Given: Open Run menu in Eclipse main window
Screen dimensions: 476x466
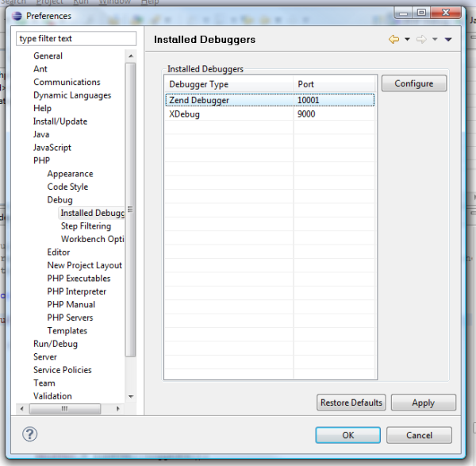Looking at the screenshot, I should coord(81,2).
